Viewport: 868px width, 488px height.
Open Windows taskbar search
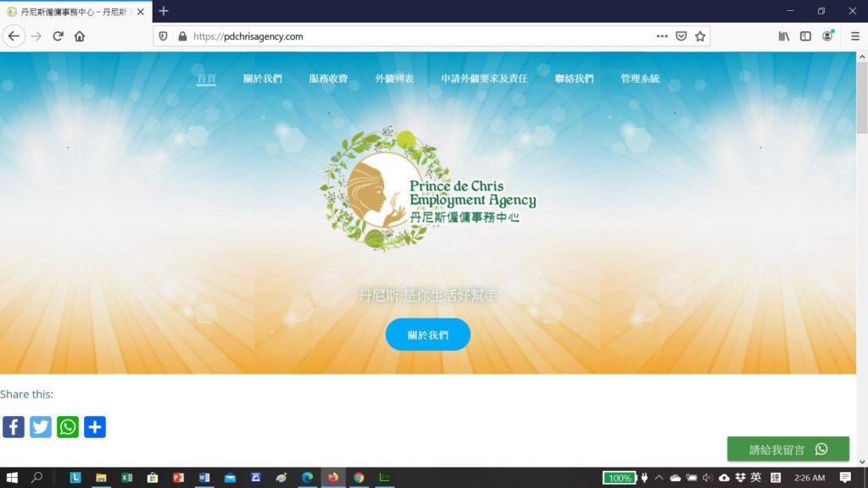tap(36, 478)
